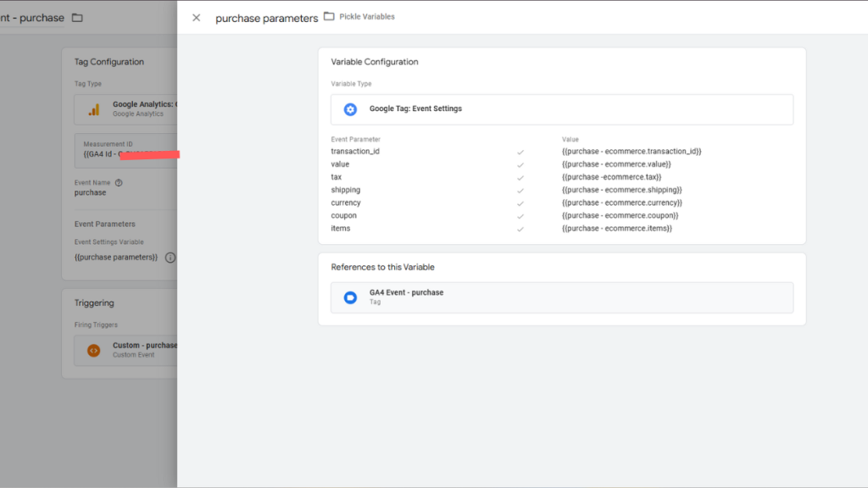Click the Google Tag Event Settings gear icon
The image size is (868, 488).
pyautogui.click(x=350, y=109)
